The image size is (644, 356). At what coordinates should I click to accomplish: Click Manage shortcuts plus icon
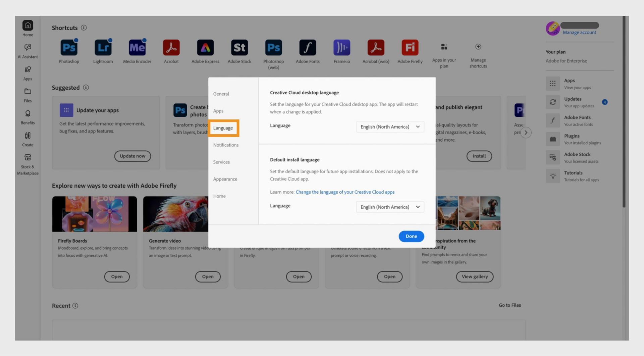pyautogui.click(x=478, y=47)
